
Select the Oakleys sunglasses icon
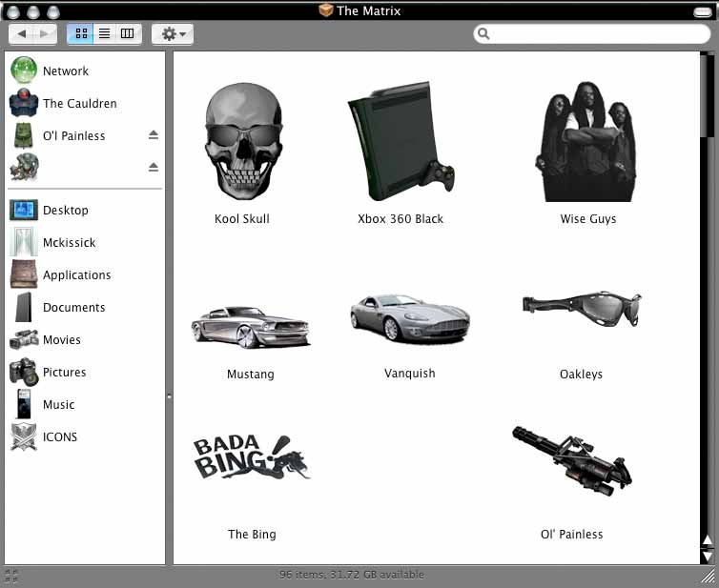point(582,308)
